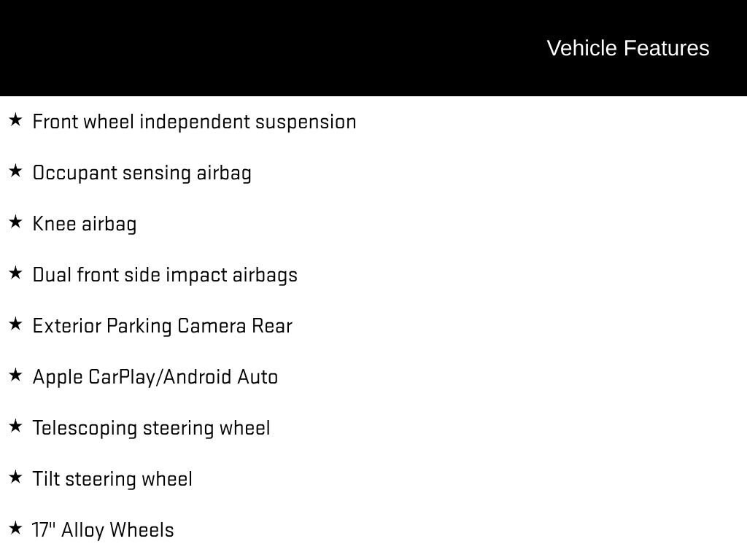This screenshot has height=560, width=747.
Task: Select the 17" Alloy Wheels feature
Action: pos(103,530)
